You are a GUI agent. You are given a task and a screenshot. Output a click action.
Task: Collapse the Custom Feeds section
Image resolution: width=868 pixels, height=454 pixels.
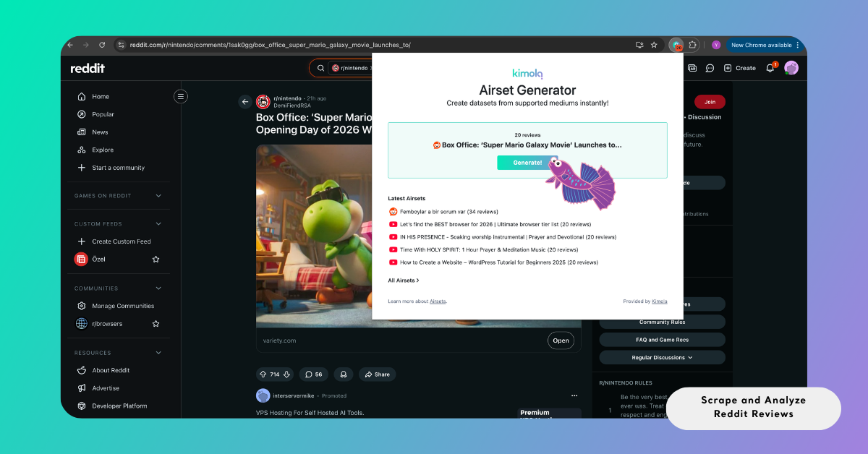[158, 223]
